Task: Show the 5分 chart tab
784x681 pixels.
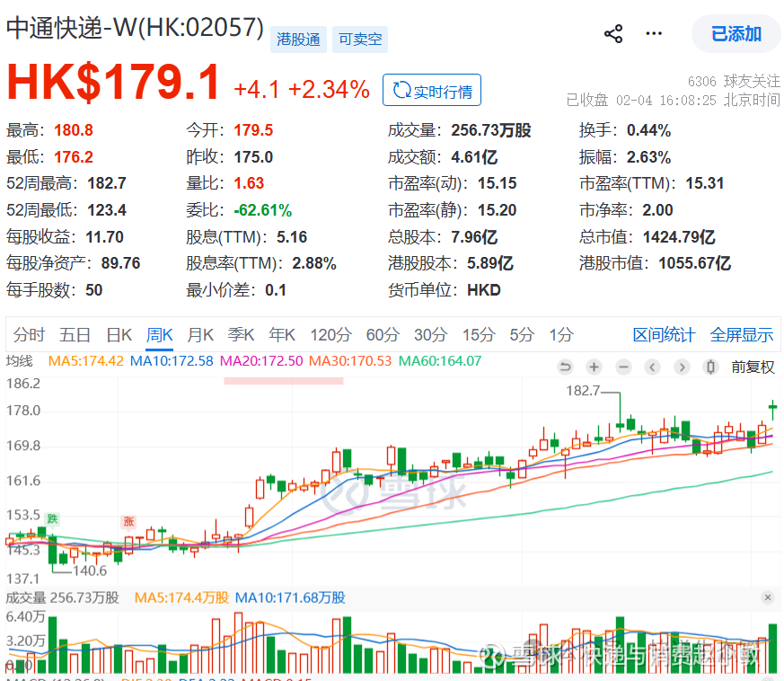Action: point(522,334)
